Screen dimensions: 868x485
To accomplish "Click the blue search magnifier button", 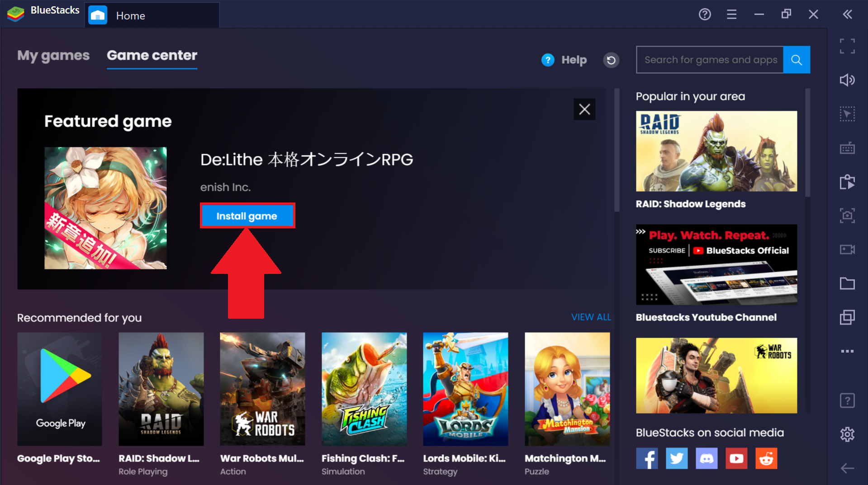I will tap(797, 60).
